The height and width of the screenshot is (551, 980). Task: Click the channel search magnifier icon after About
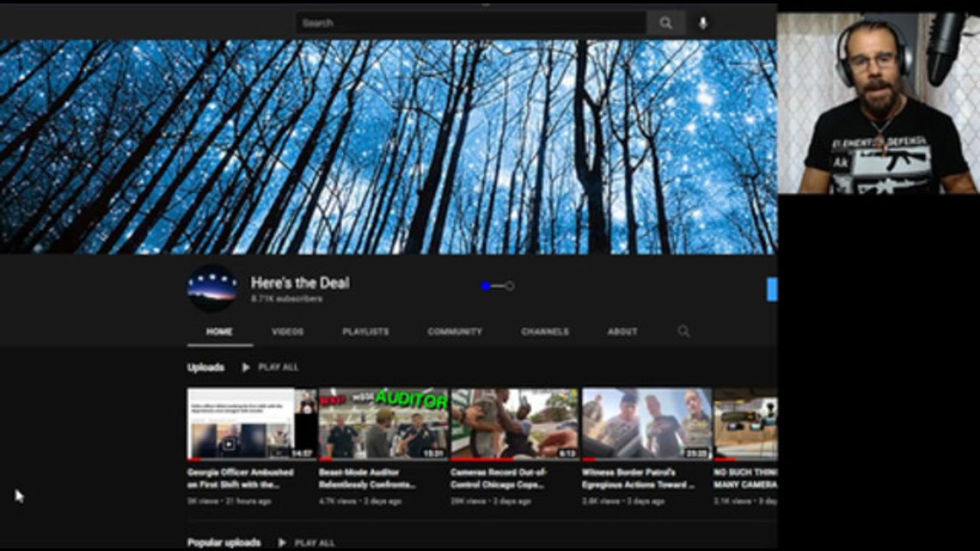(684, 331)
